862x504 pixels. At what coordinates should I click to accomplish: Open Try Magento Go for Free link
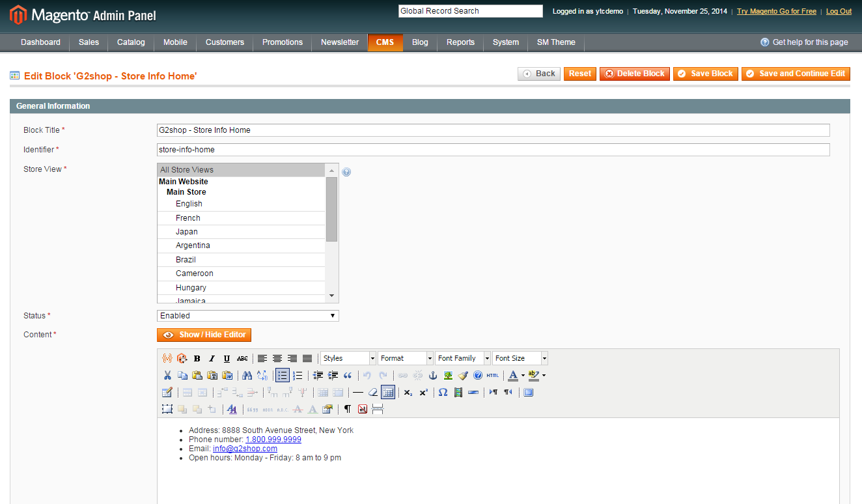coord(777,11)
